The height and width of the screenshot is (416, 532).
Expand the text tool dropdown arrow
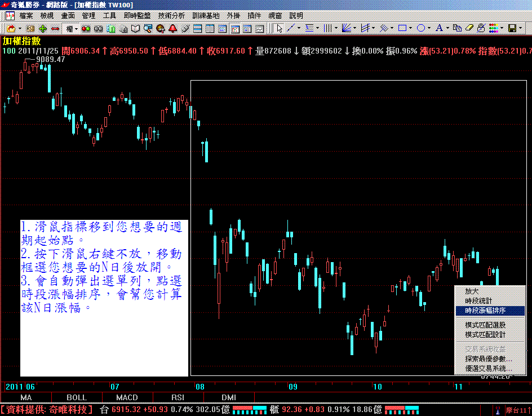pos(447,28)
